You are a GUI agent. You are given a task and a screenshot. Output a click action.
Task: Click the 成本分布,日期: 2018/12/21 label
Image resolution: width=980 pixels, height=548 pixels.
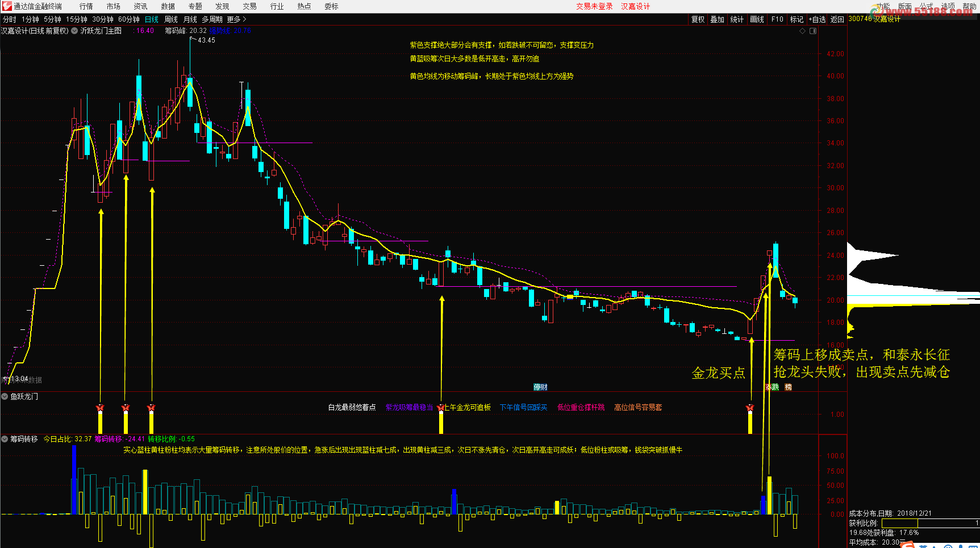890,513
